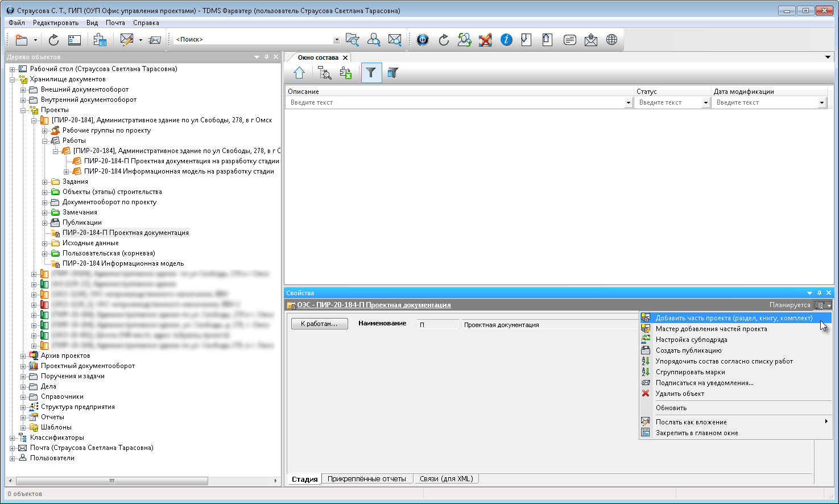
Task: Click the structure search icon in Окно состава
Action: (x=325, y=73)
